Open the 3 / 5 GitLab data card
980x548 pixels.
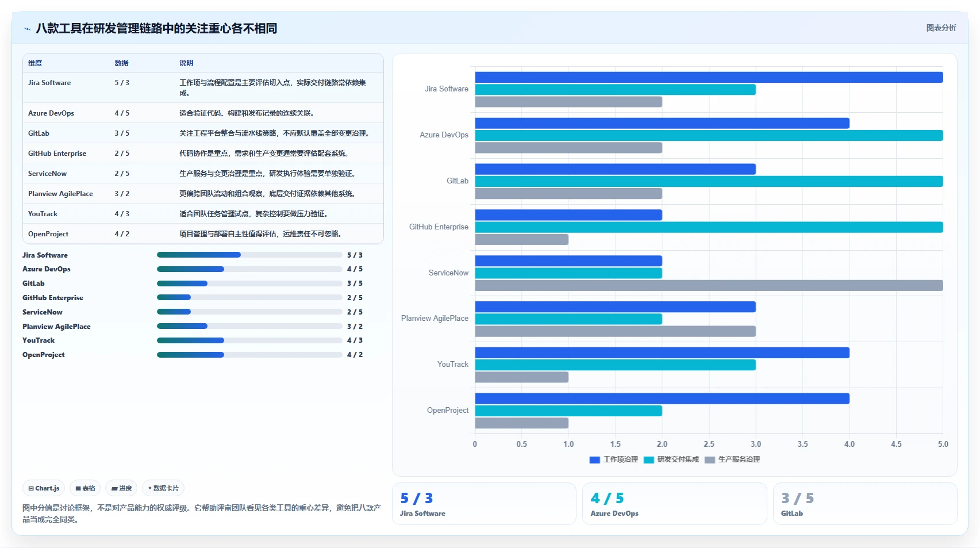(x=865, y=504)
